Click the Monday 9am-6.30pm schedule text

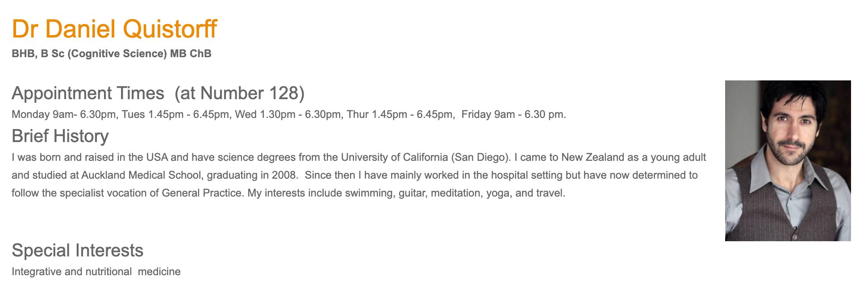(64, 114)
